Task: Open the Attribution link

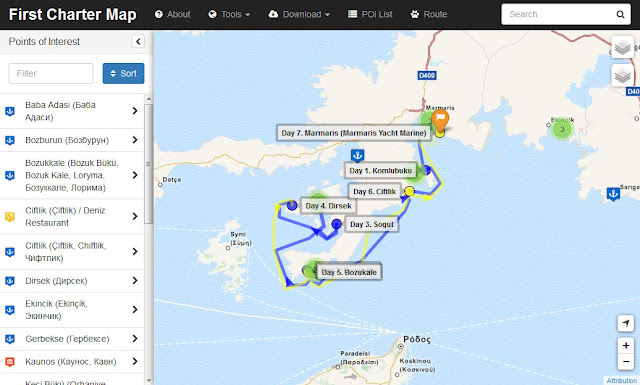Action: (x=621, y=381)
